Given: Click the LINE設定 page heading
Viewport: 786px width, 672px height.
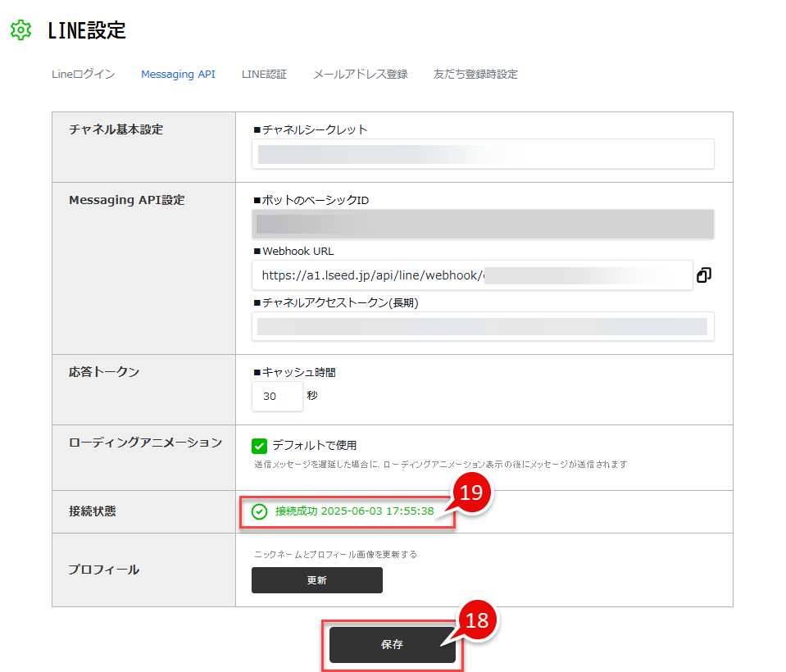Looking at the screenshot, I should tap(87, 30).
